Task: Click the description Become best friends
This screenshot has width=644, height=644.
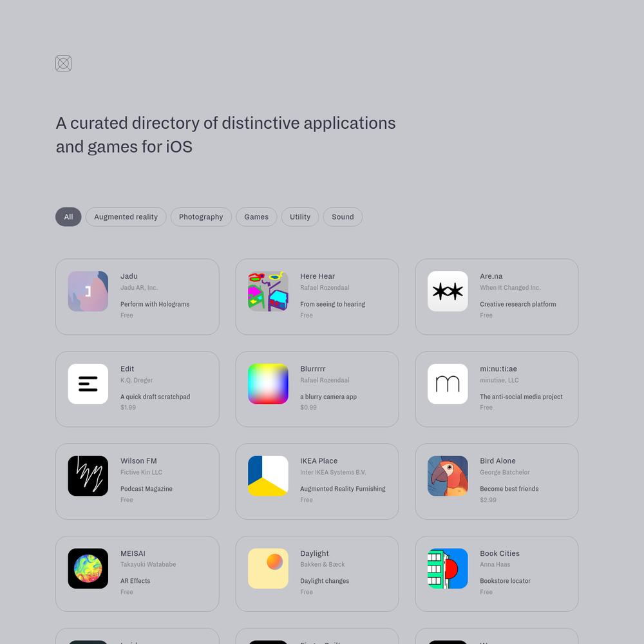Action: pos(509,489)
